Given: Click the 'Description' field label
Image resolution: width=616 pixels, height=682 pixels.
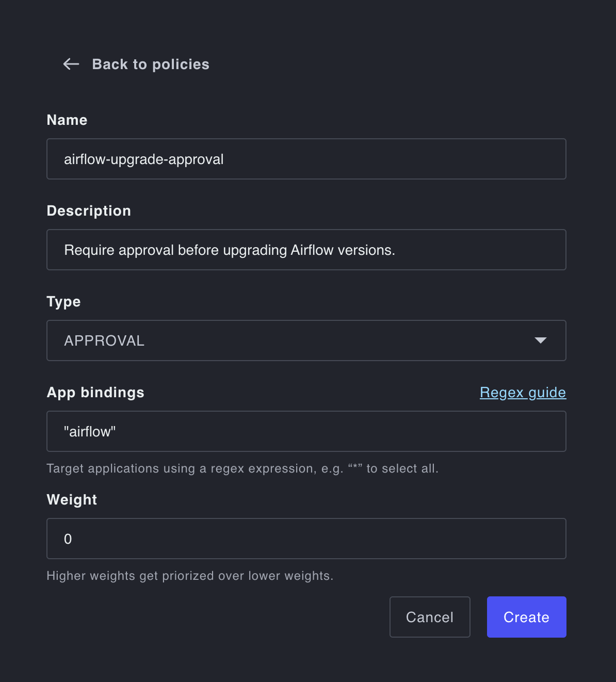Looking at the screenshot, I should tap(89, 211).
